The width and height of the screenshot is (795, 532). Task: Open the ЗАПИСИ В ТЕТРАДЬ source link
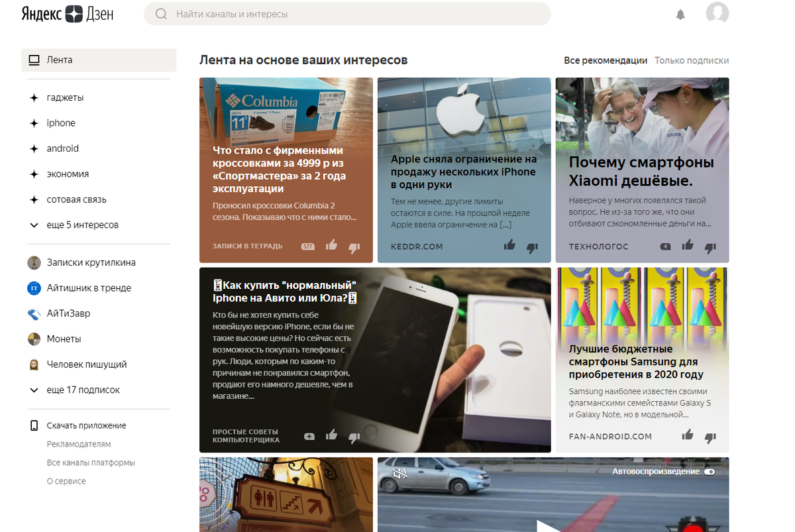click(x=247, y=246)
